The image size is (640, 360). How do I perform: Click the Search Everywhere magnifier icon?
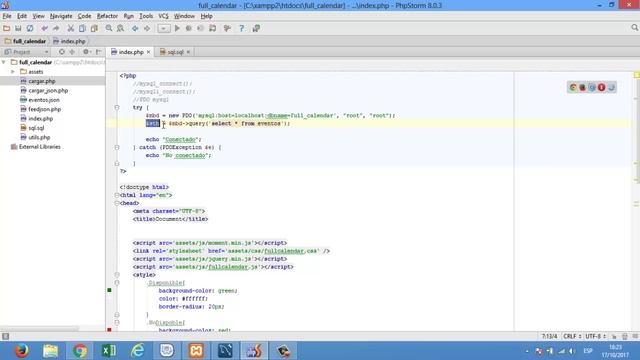(634, 27)
